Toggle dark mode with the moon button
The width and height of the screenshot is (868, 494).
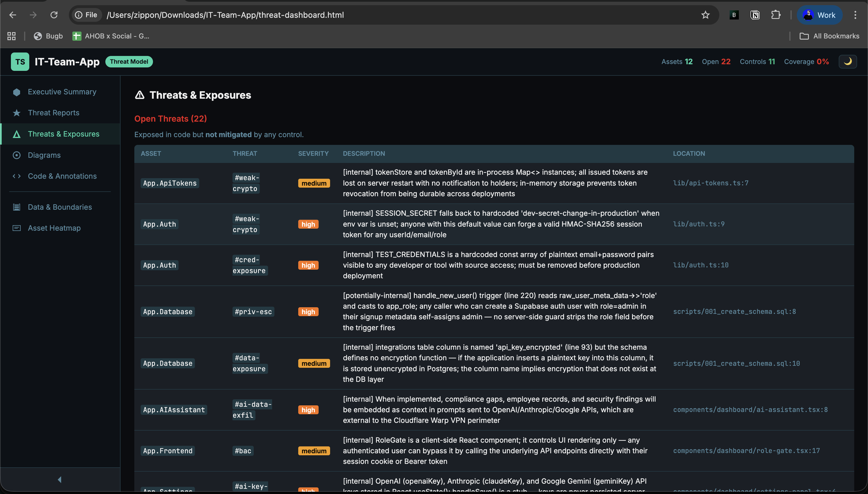848,61
